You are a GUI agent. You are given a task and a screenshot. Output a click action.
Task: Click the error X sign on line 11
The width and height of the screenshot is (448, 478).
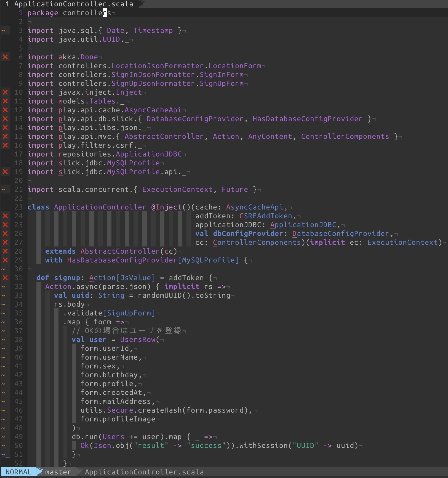5,101
